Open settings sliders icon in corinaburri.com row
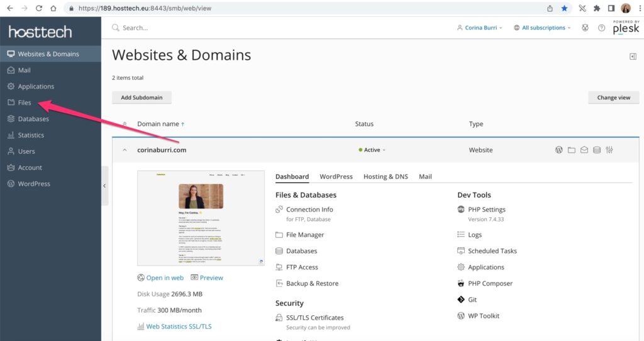644x341 pixels. (x=609, y=150)
